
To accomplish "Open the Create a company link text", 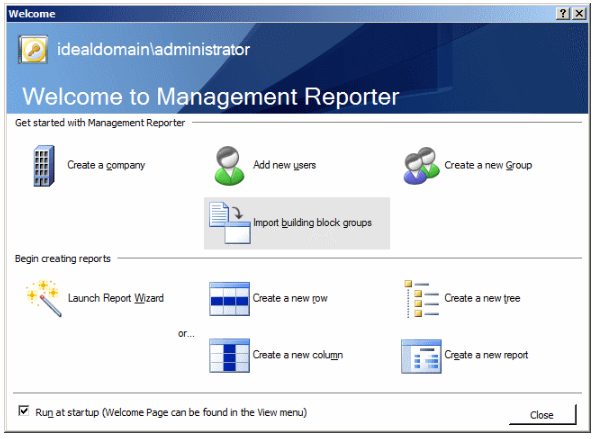I will coord(106,165).
